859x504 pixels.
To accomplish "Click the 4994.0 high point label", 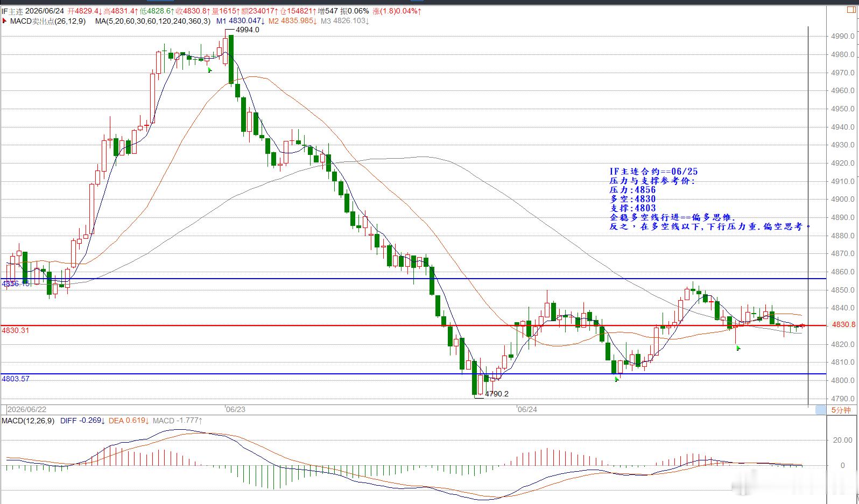I will 248,30.
